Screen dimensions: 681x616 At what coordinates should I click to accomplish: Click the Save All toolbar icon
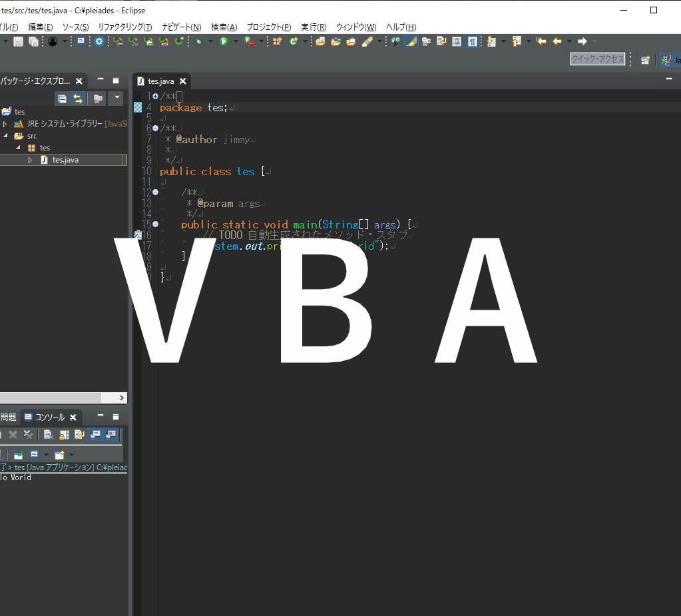[x=33, y=41]
